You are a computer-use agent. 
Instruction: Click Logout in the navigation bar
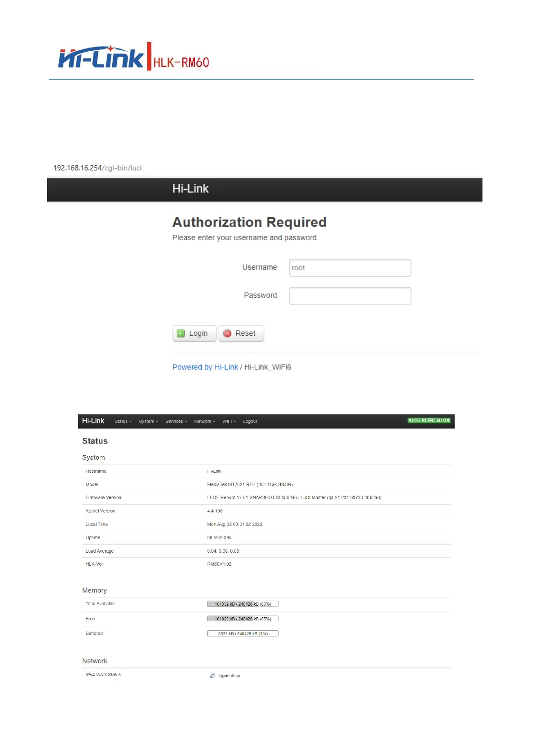(x=250, y=422)
